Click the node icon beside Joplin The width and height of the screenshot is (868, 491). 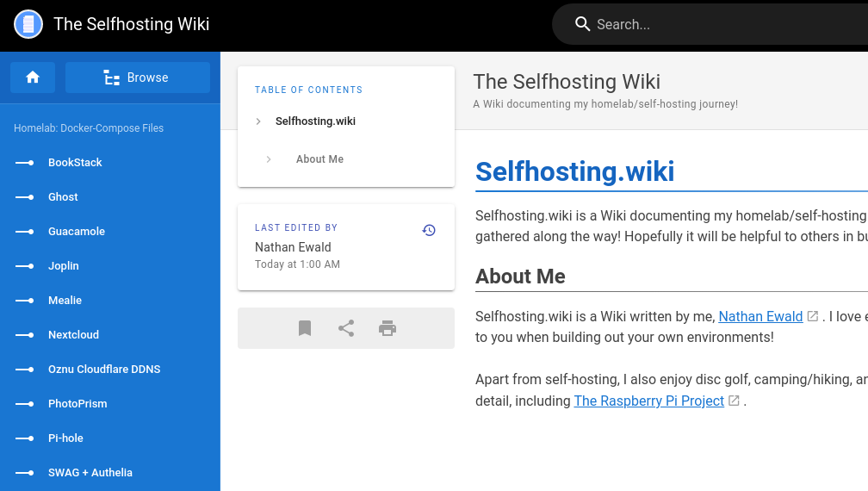24,266
